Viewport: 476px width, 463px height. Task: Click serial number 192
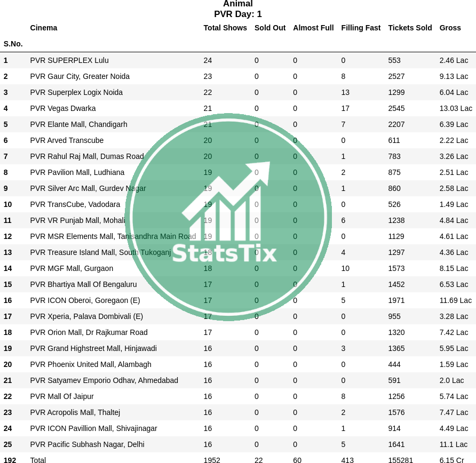click(x=10, y=460)
